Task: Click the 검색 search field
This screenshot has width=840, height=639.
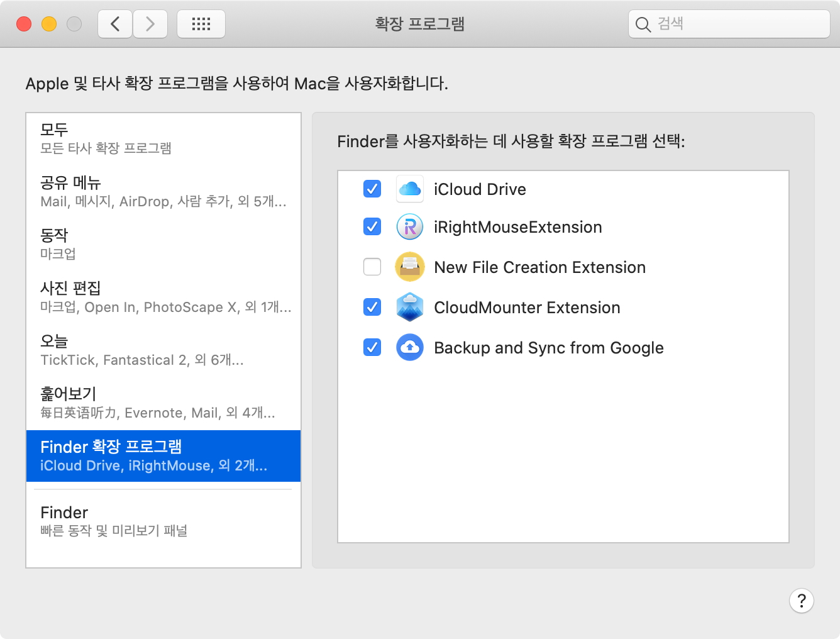Action: tap(729, 24)
